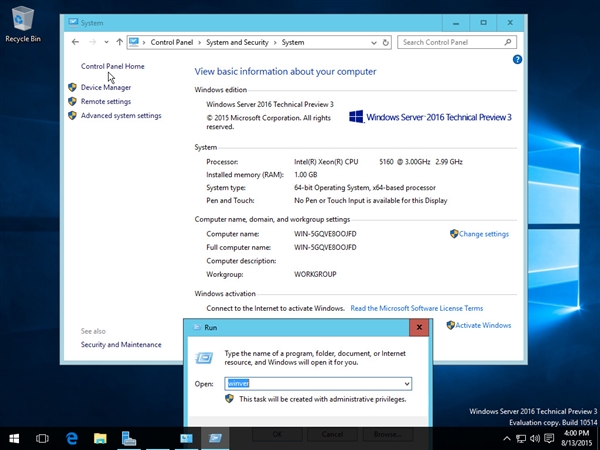Expand the address bar history dropdown
The image size is (600, 450).
pyautogui.click(x=374, y=42)
